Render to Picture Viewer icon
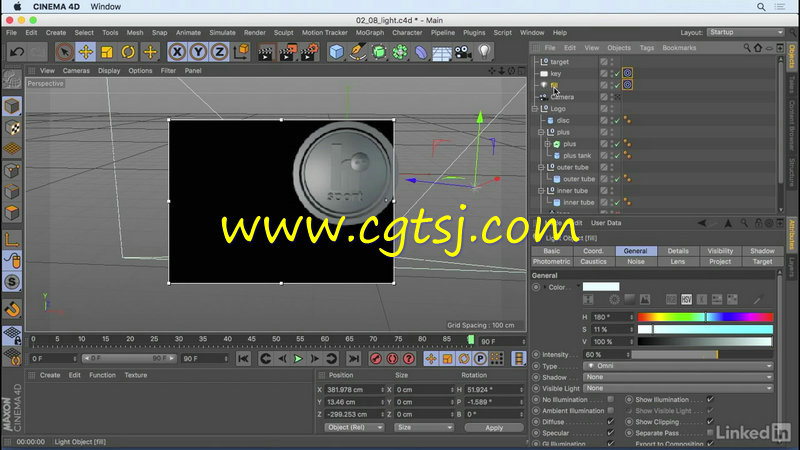The height and width of the screenshot is (450, 800). point(287,52)
